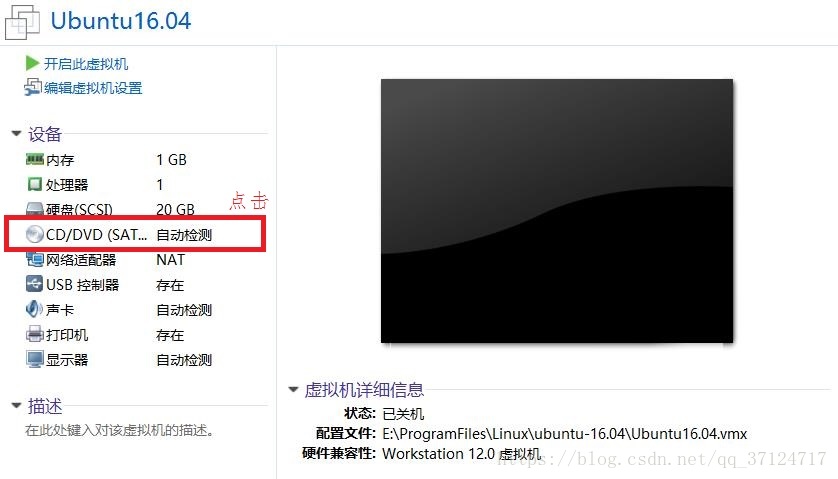Collapse the 设备 devices section
This screenshot has width=838, height=479.
17,133
